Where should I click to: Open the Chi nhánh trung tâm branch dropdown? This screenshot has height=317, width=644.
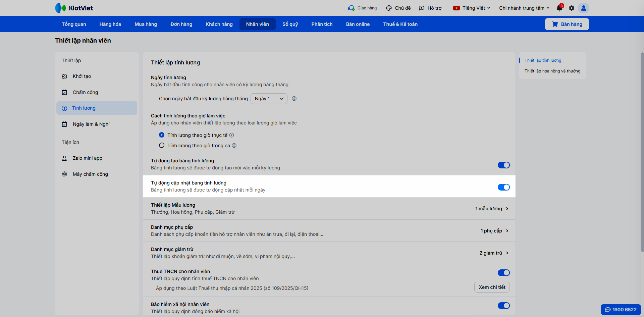pos(524,8)
